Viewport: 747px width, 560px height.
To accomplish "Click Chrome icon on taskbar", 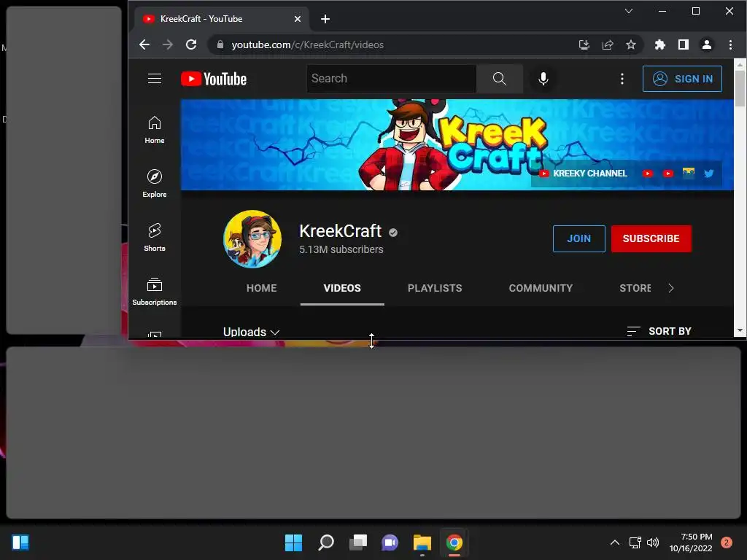I will pos(454,542).
